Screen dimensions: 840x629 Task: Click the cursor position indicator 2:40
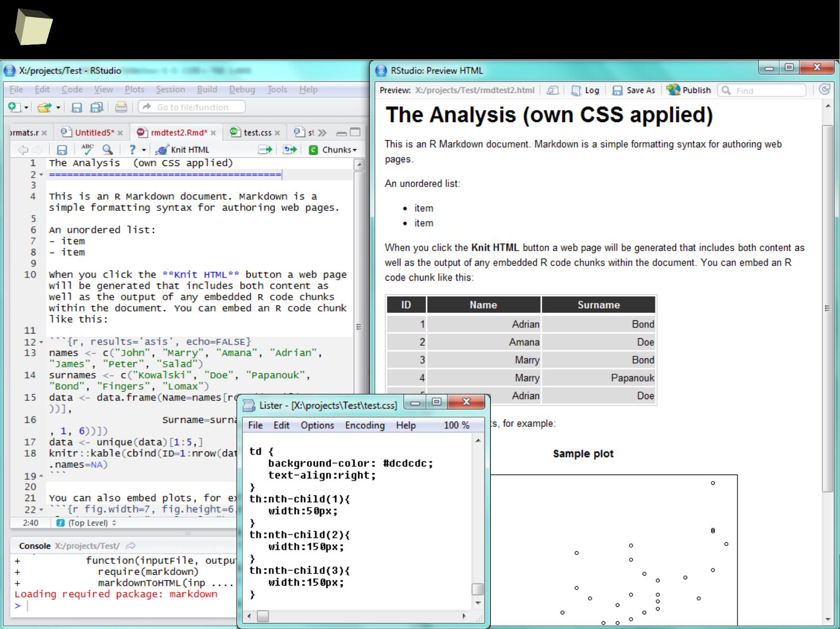click(31, 523)
